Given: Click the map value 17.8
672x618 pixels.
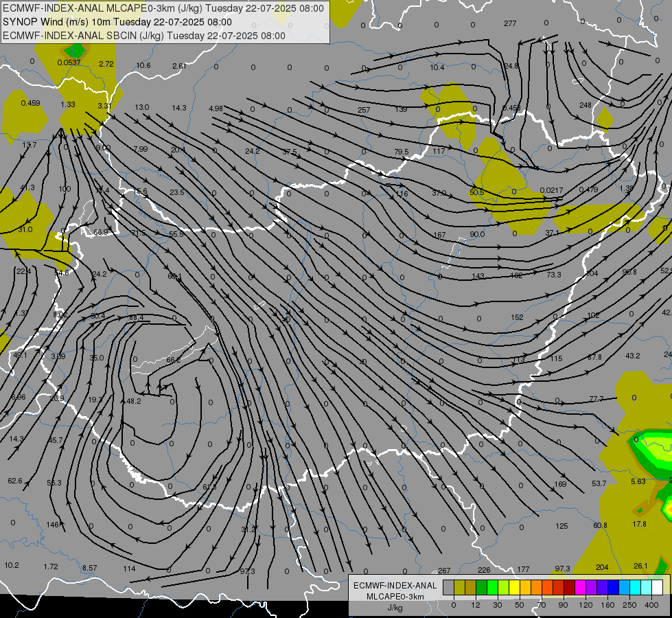Looking at the screenshot, I should (x=639, y=524).
